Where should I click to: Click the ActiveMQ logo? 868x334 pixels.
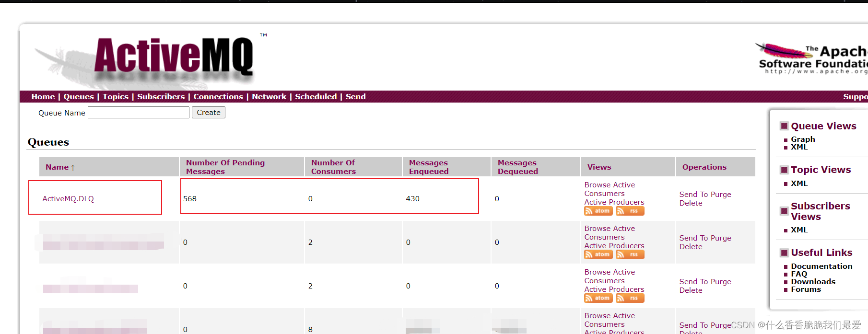174,58
